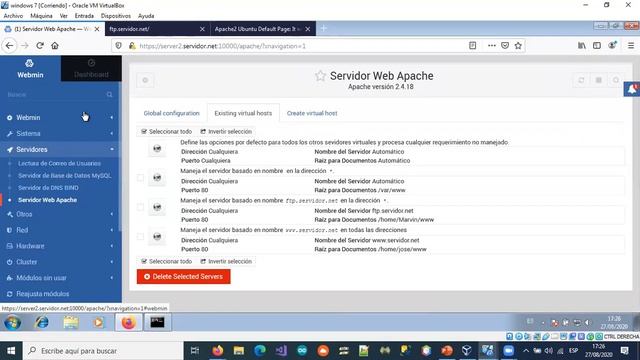The image size is (640, 360).
Task: Open module config gear icon at left of title
Action: pos(145,80)
